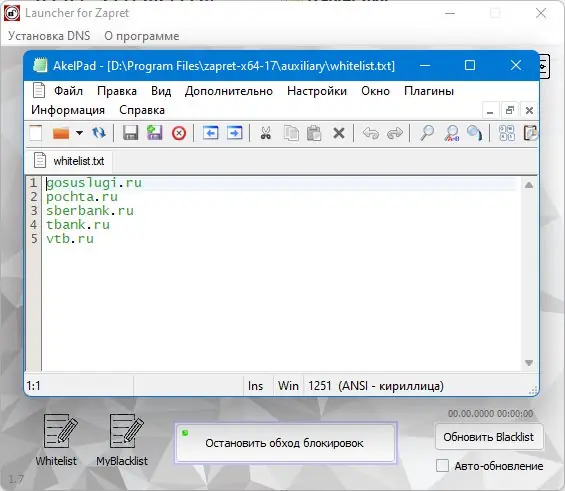The image size is (565, 491).
Task: Click the pochta.ru line in the editor
Action: tap(82, 197)
